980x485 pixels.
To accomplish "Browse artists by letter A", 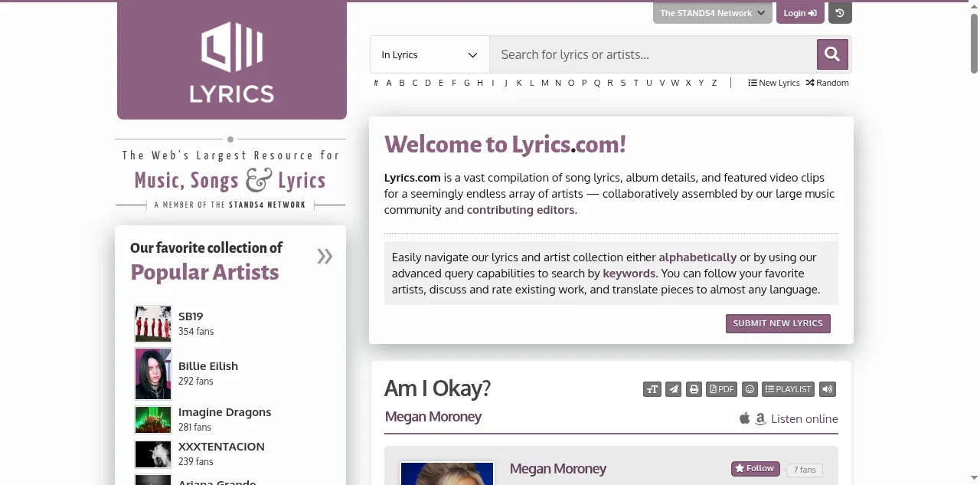I will coord(389,83).
